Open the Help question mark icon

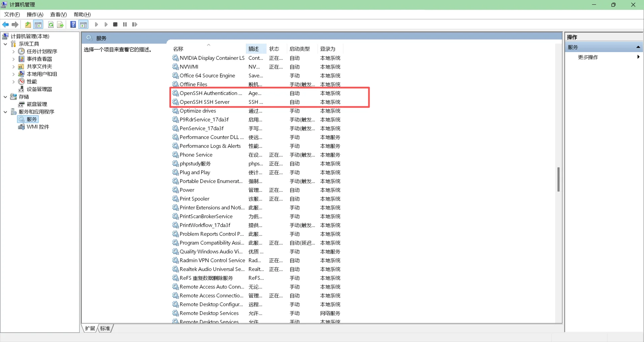pos(73,24)
